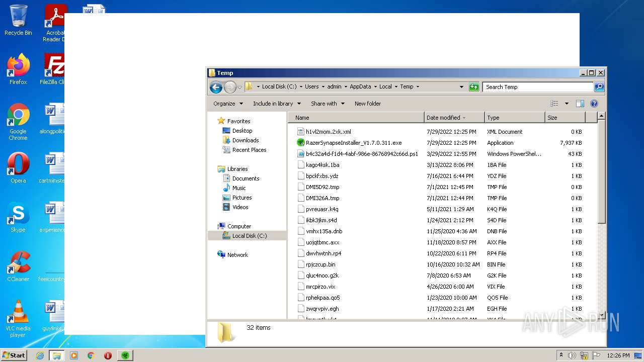644x362 pixels.
Task: Click the New folder button
Action: pos(368,104)
